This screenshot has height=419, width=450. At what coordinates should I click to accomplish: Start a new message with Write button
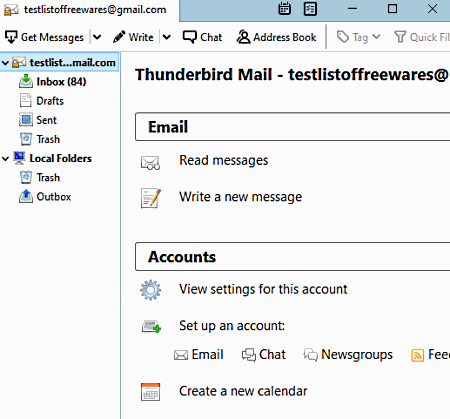pyautogui.click(x=133, y=37)
